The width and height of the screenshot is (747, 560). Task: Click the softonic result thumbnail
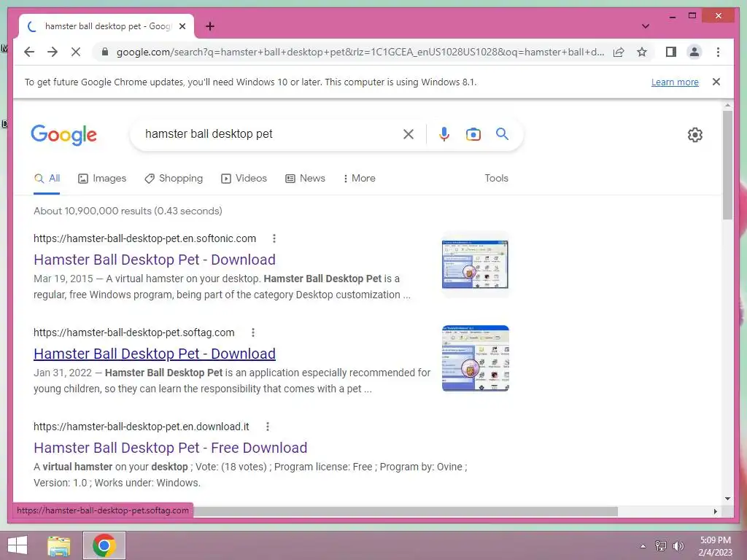tap(475, 264)
